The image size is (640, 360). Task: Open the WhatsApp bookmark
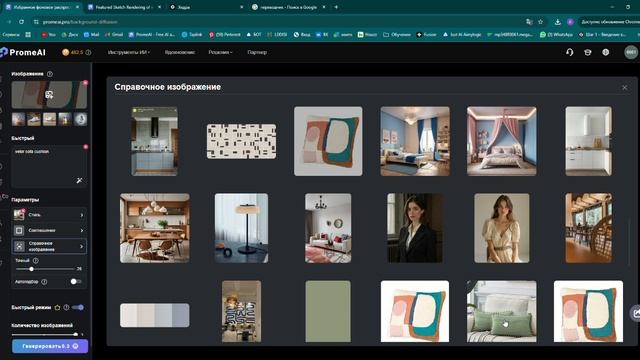pyautogui.click(x=557, y=35)
